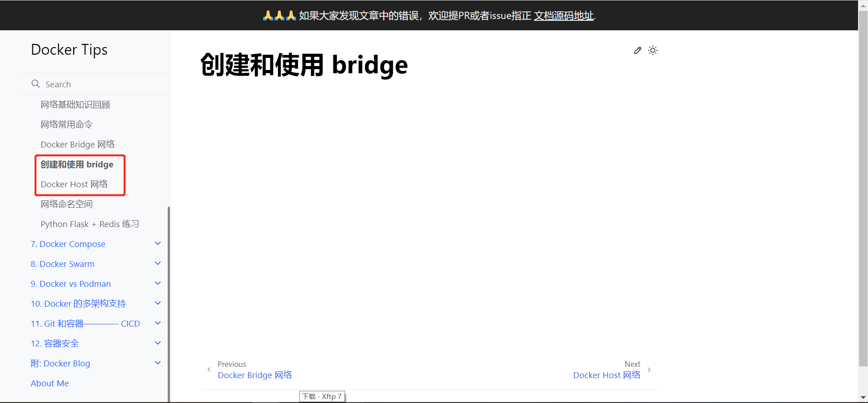
Task: Open the About Me page
Action: pyautogui.click(x=50, y=383)
